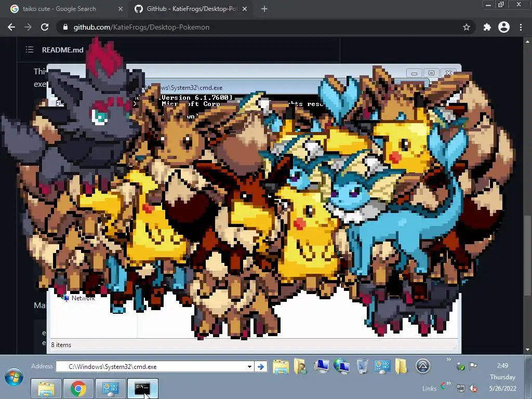Switch to Chrome on the taskbar
The height and width of the screenshot is (399, 532).
coord(78,389)
